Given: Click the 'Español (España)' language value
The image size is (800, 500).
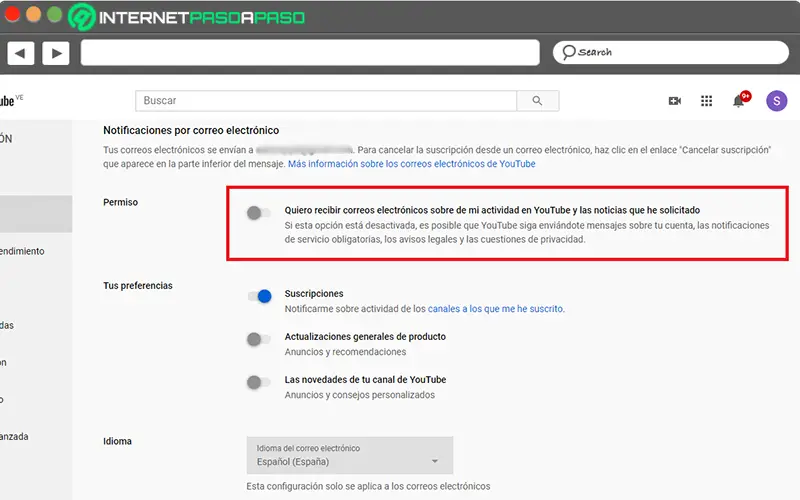Looking at the screenshot, I should tap(293, 462).
